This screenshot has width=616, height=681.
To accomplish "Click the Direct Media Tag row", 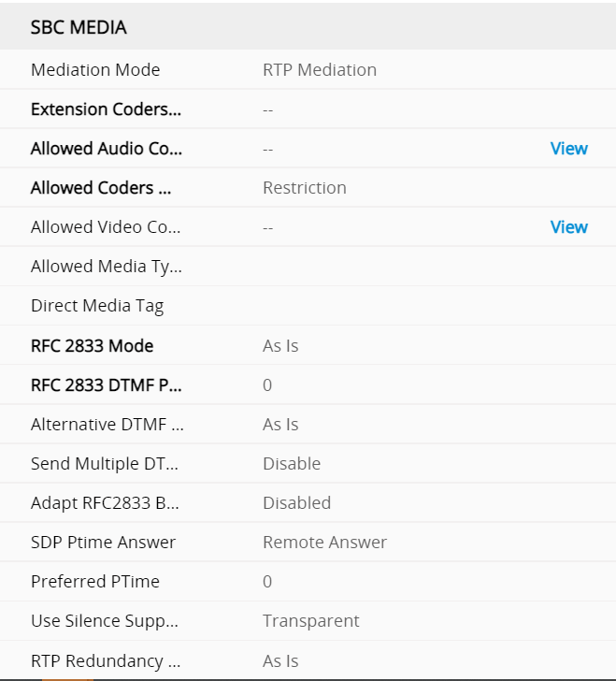I will [97, 306].
